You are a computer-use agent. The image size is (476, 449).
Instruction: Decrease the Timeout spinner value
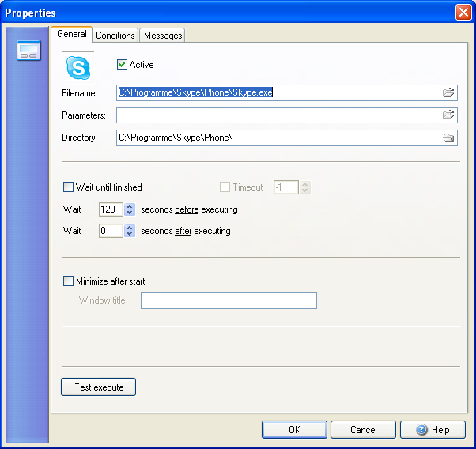pyautogui.click(x=305, y=191)
